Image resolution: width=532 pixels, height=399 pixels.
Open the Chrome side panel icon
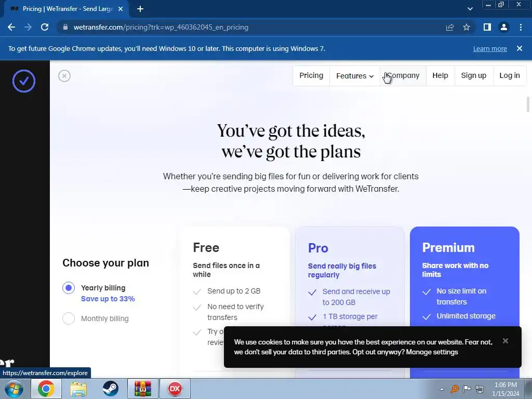pos(487,27)
